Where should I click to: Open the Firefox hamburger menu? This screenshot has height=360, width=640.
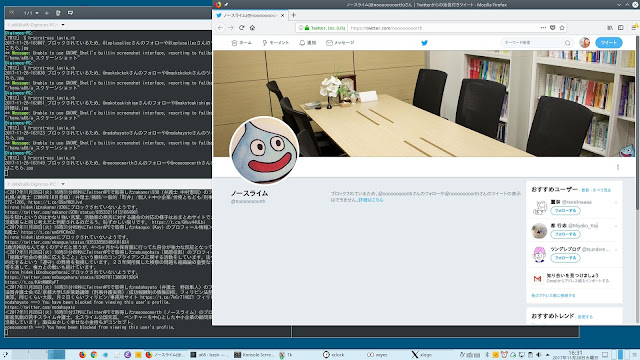tap(634, 28)
